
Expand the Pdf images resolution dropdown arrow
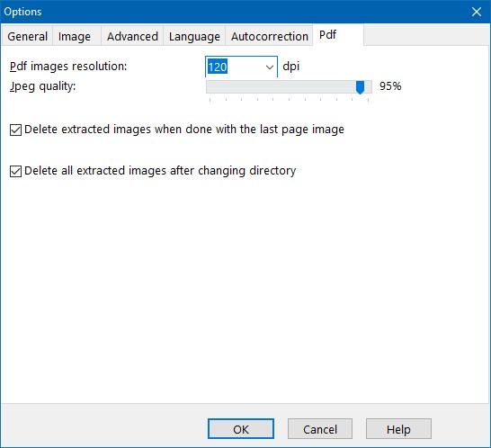[269, 67]
